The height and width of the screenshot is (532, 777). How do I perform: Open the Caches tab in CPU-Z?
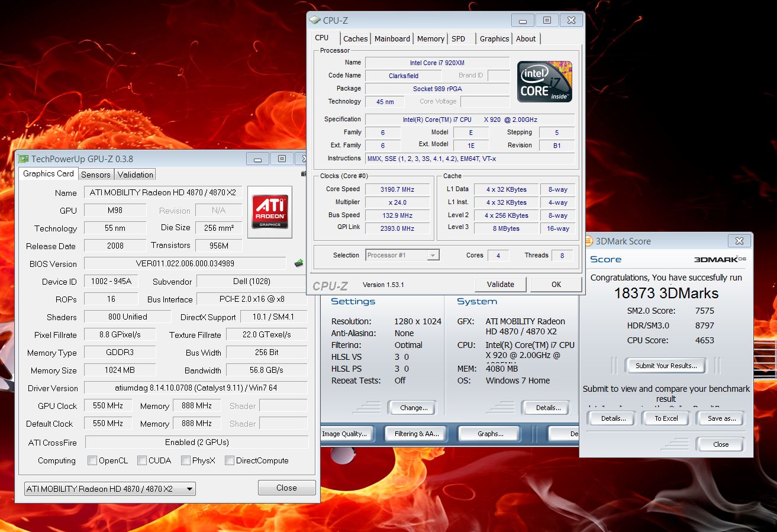pyautogui.click(x=355, y=38)
